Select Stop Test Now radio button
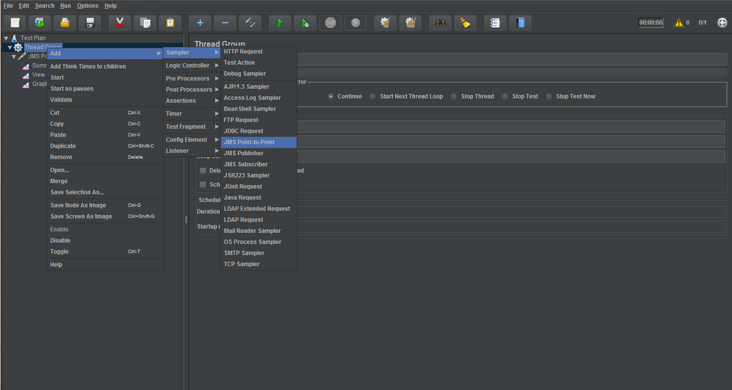Screen dimensions: 732x390 click(x=549, y=96)
